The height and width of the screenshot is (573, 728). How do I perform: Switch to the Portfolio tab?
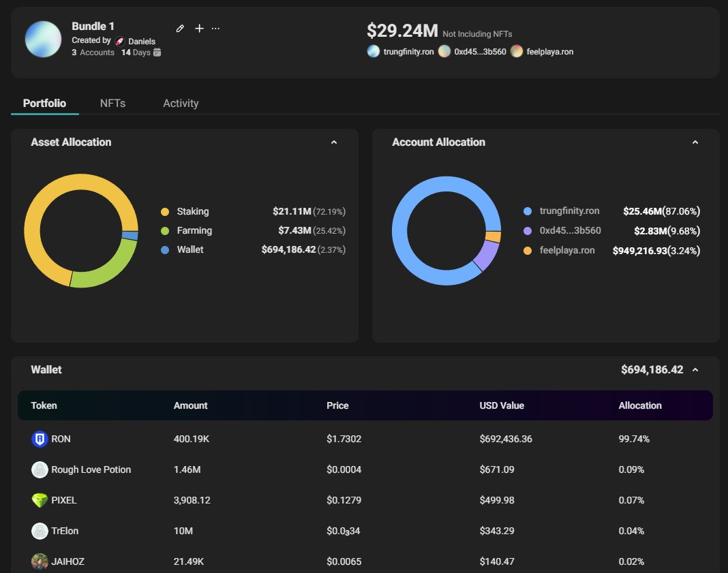44,103
